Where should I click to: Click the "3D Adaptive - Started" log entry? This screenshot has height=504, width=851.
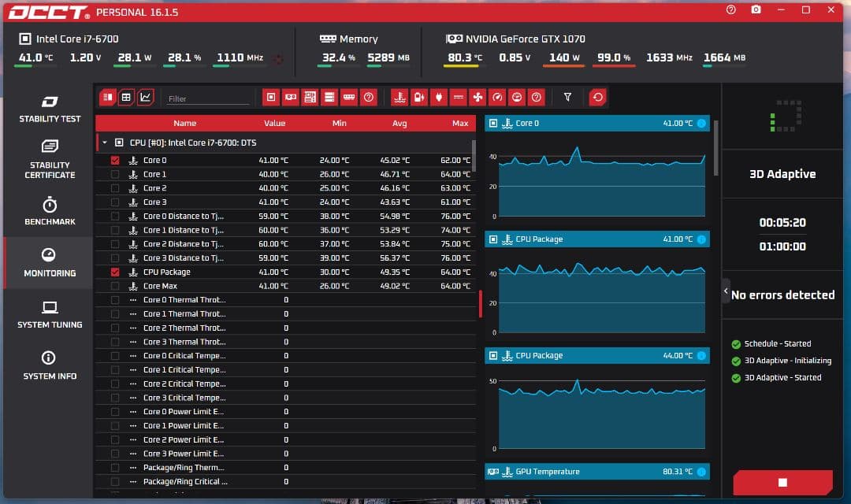782,377
